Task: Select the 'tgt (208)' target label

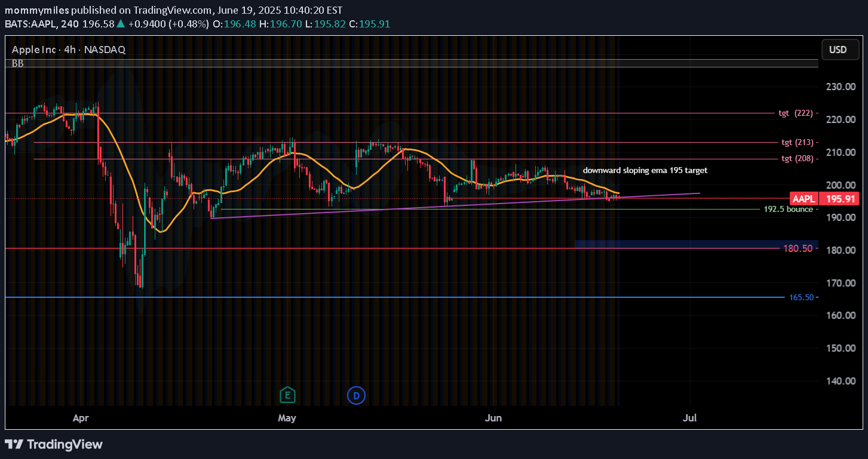Action: [x=797, y=158]
